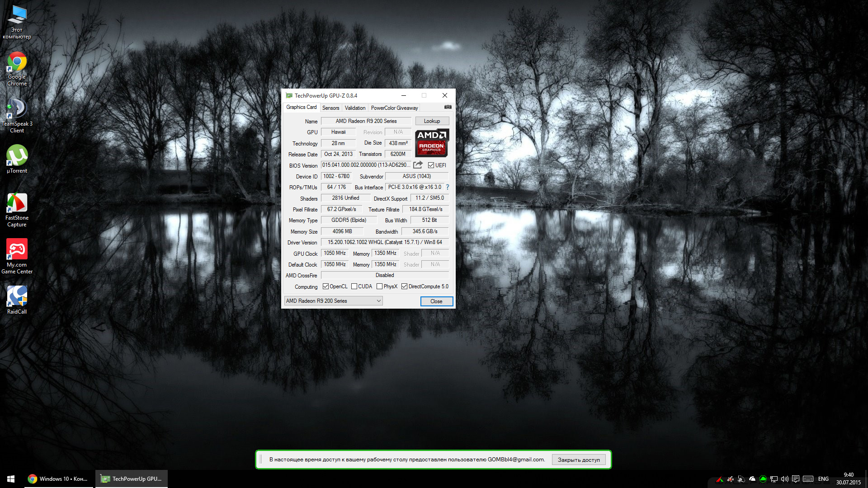Screen dimensions: 868x488
Task: Enable the CUDA checkbox
Action: 354,286
